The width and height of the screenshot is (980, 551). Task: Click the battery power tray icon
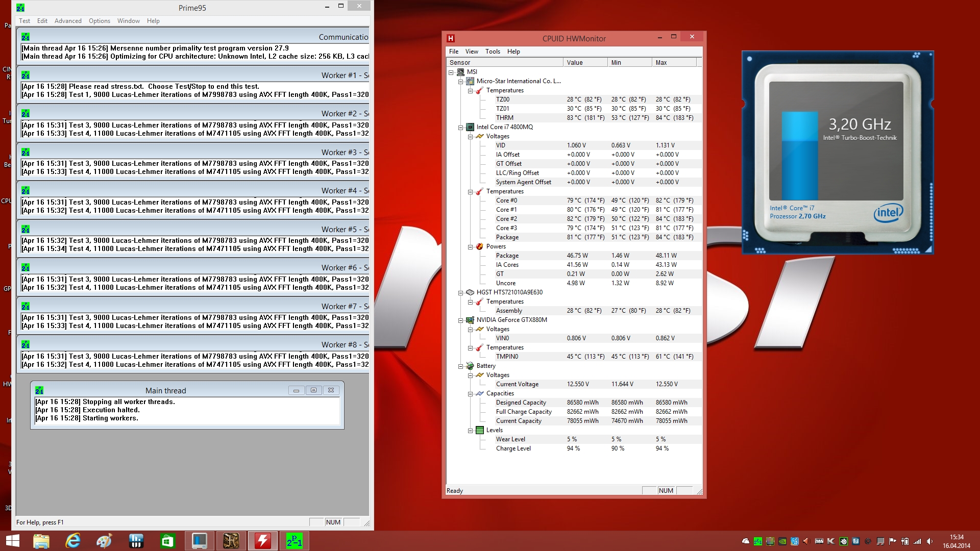tap(905, 541)
